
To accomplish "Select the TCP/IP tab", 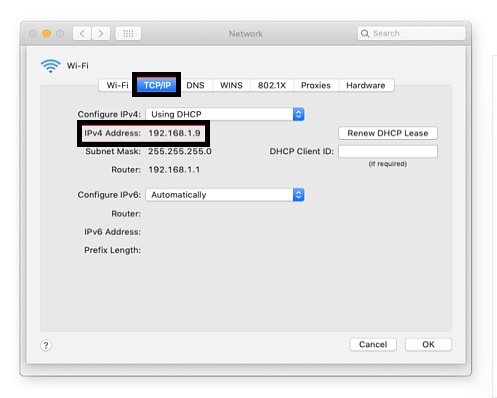I will click(x=157, y=85).
